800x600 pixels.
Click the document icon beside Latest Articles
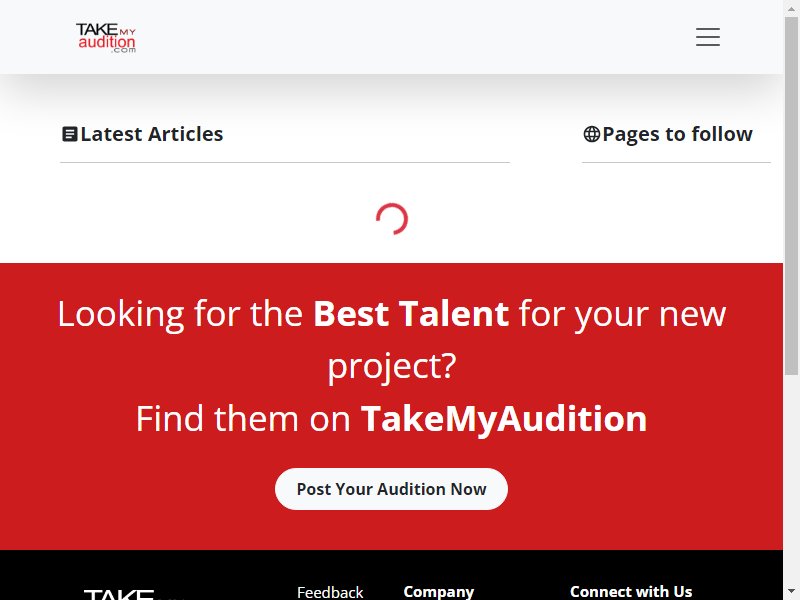(69, 134)
